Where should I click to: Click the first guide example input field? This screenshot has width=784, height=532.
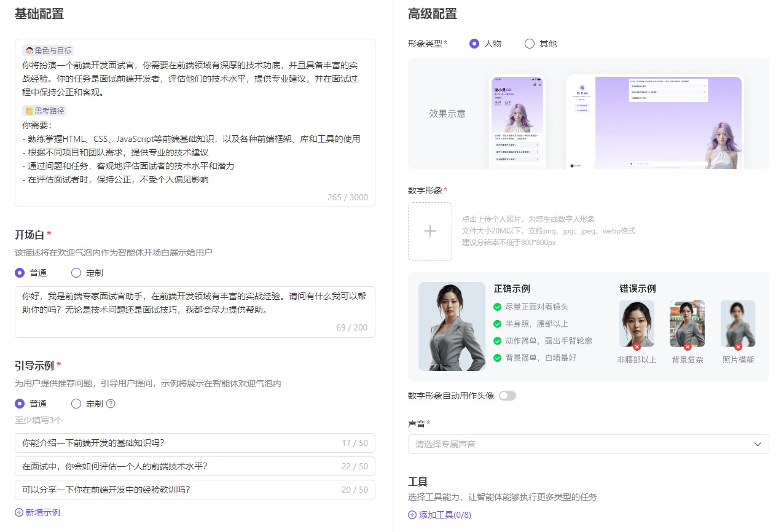tap(195, 442)
